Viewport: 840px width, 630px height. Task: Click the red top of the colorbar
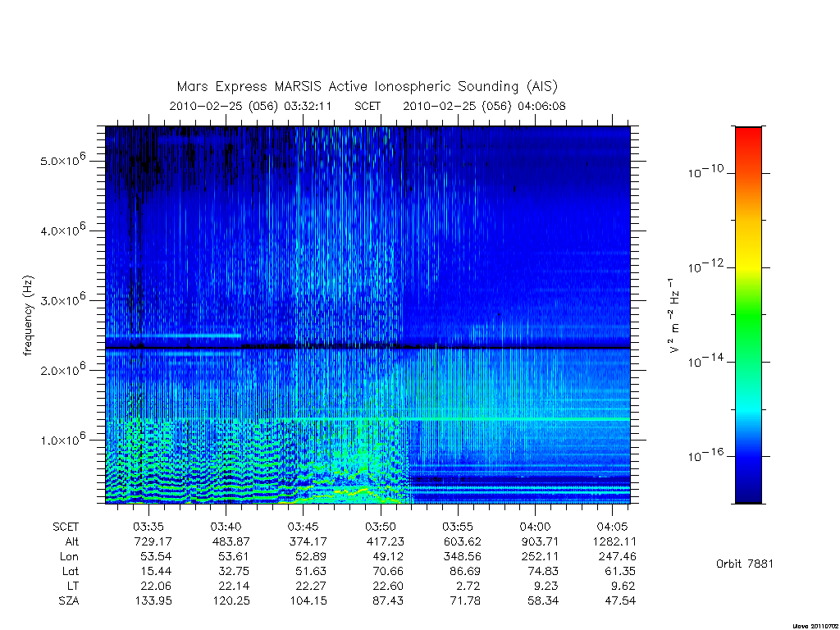tap(748, 135)
